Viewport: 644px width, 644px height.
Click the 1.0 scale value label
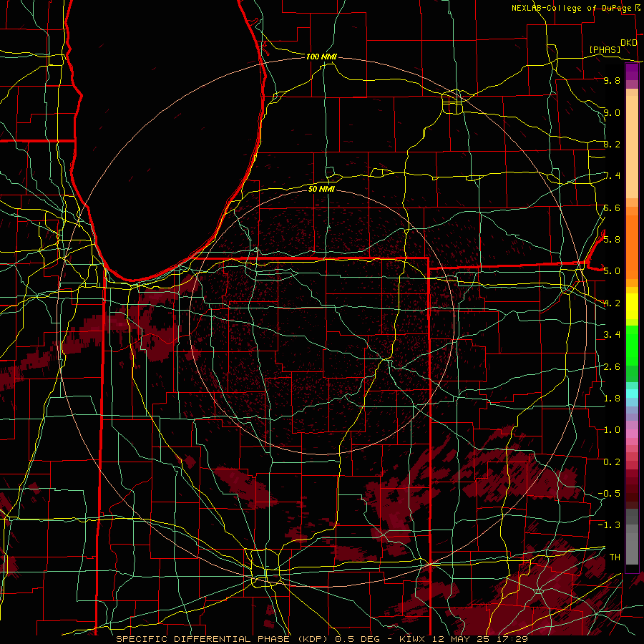[612, 430]
